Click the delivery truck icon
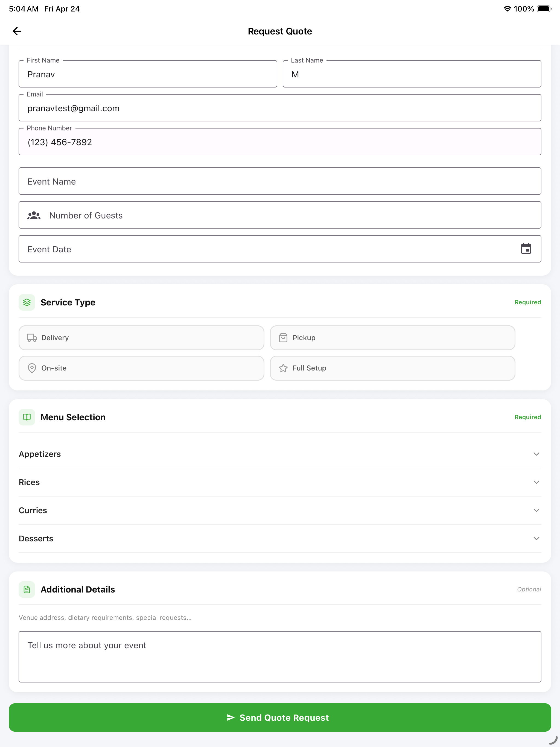Screen dimensions: 560x747 (x=32, y=338)
